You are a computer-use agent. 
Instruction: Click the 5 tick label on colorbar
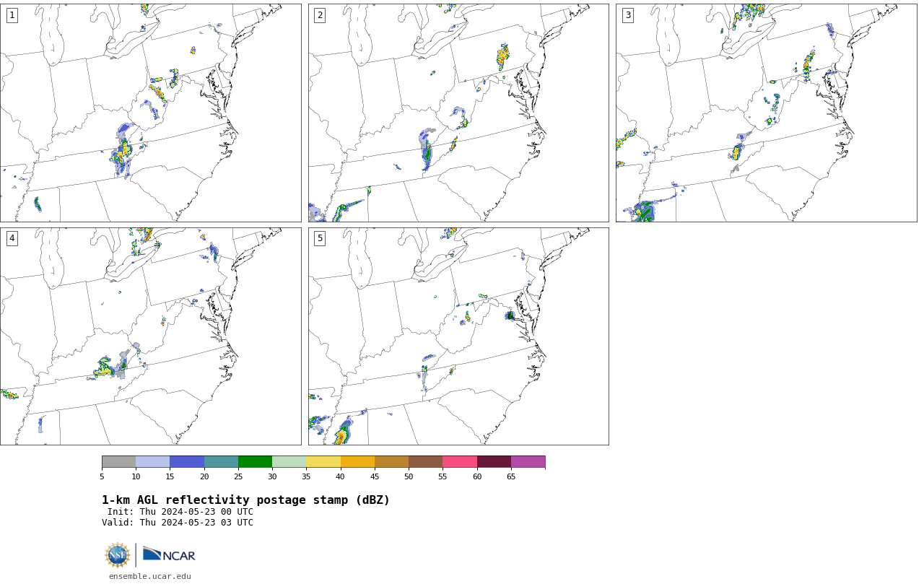(x=102, y=476)
